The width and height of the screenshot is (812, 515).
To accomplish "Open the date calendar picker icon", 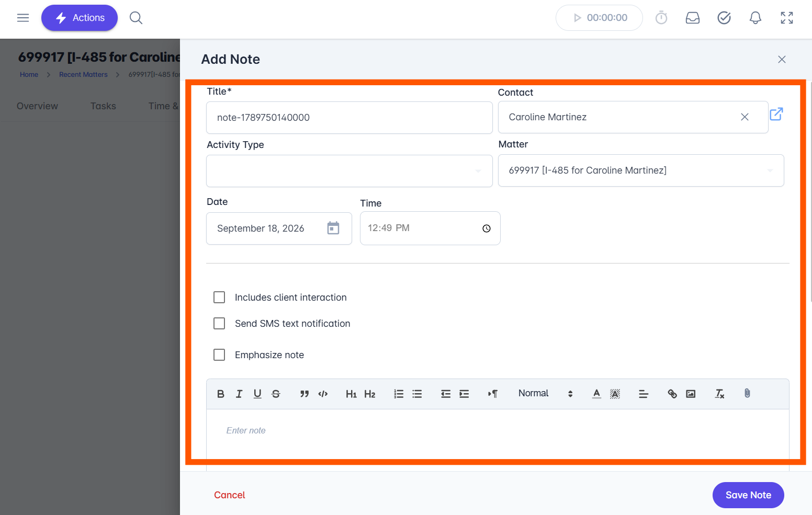I will click(333, 228).
